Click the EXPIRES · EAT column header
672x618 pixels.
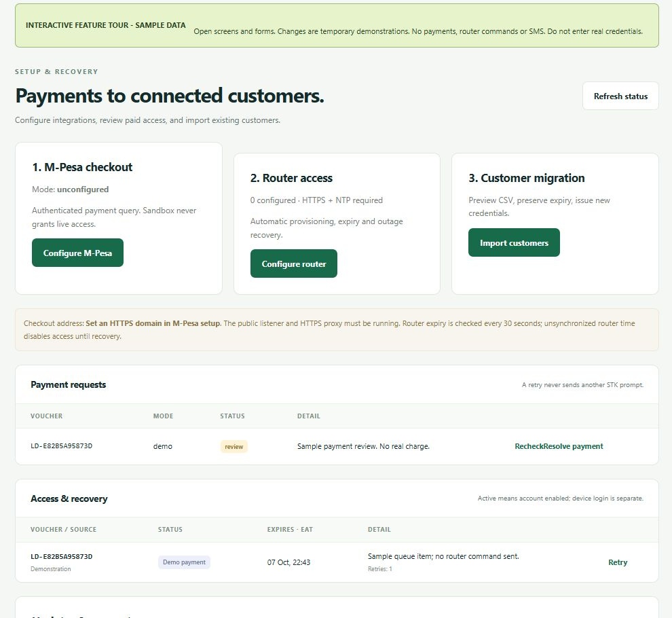(290, 530)
